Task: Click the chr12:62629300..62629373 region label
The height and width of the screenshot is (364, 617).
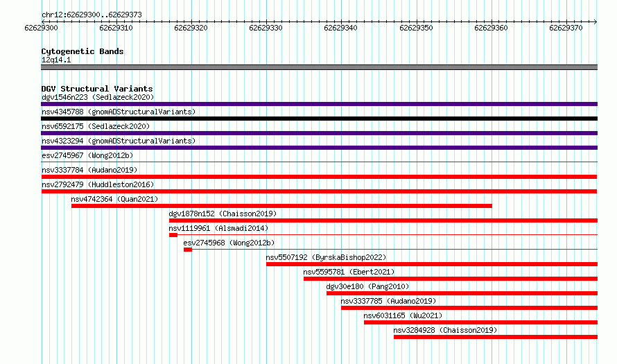Action: coord(92,15)
